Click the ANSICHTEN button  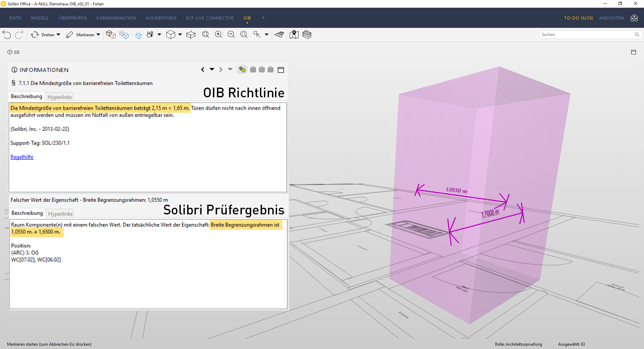coord(611,18)
